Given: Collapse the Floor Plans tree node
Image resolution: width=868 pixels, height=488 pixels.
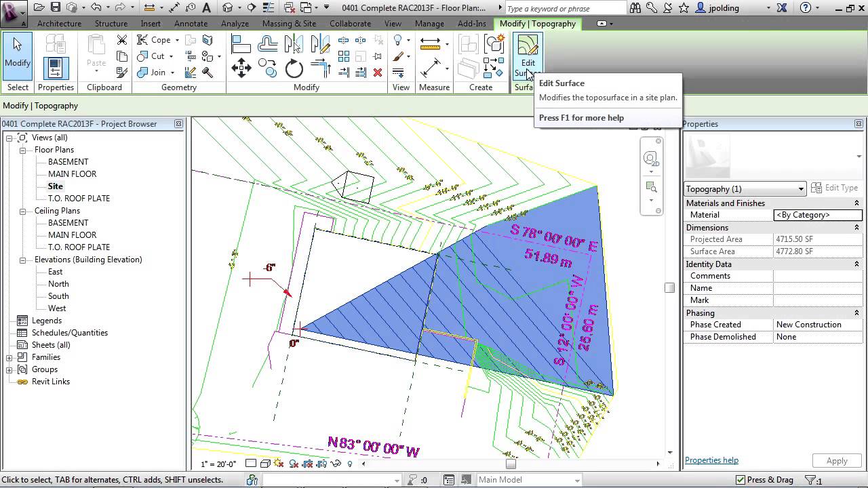Looking at the screenshot, I should pyautogui.click(x=22, y=150).
